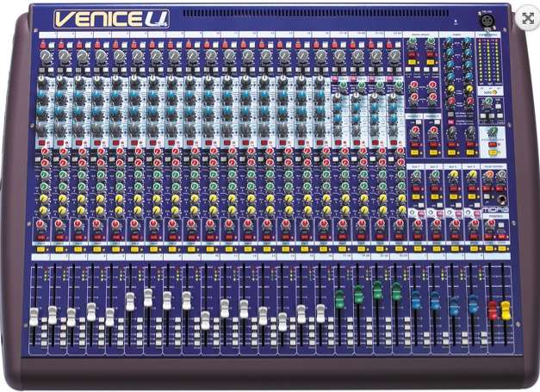
Task: Grab the green 17-18 stereo channel fader
Action: [339, 299]
